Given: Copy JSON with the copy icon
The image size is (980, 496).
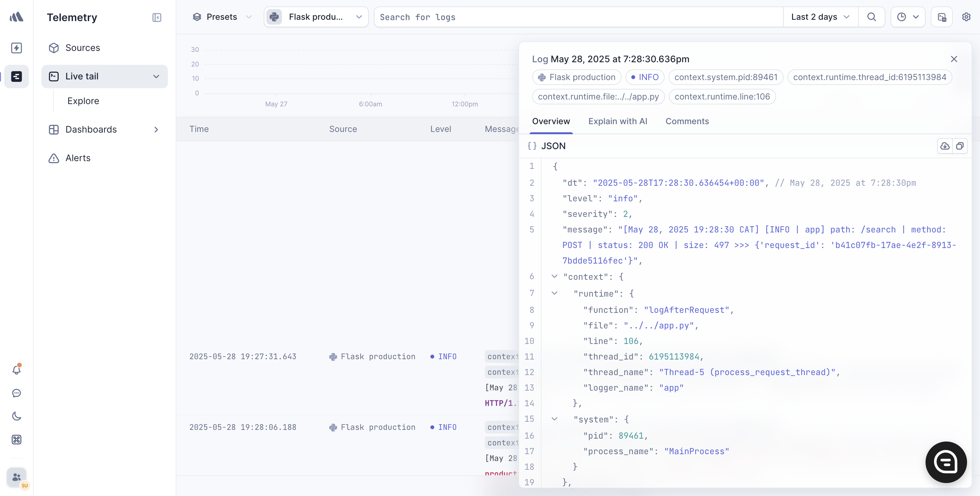Looking at the screenshot, I should 960,146.
